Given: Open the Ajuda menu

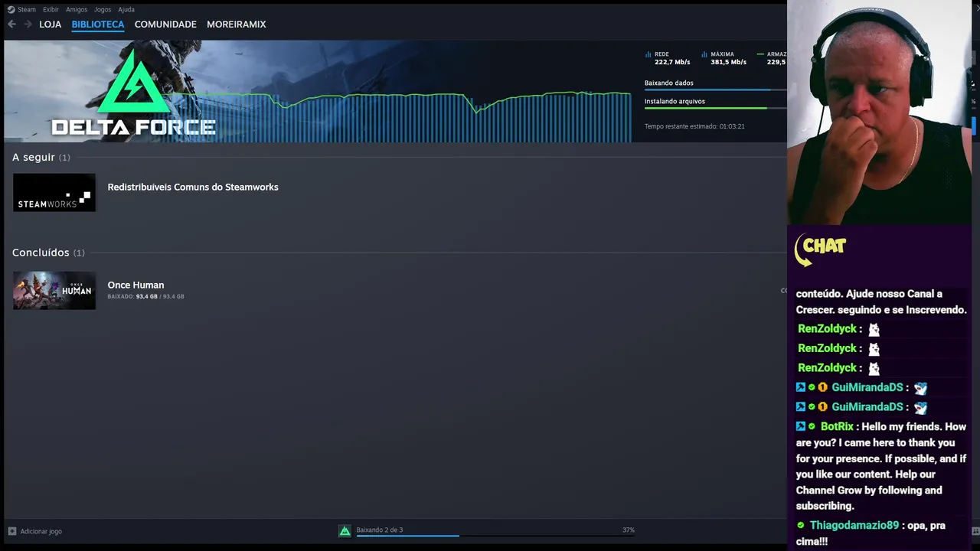Looking at the screenshot, I should click(x=126, y=10).
